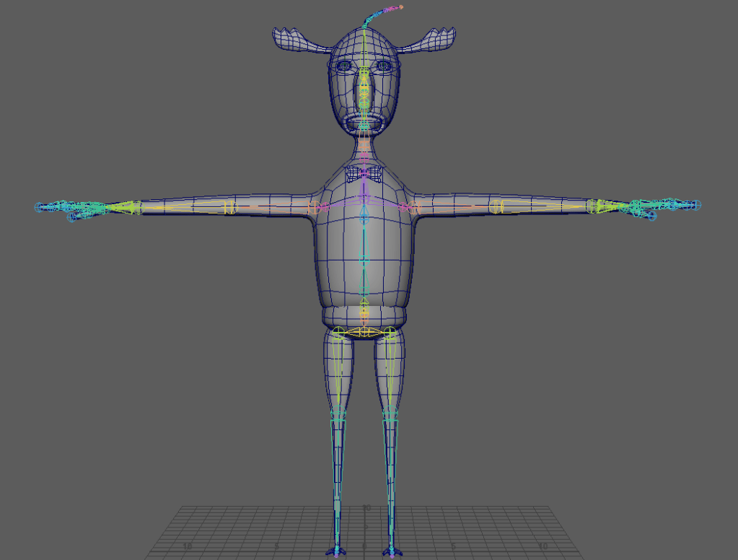Click the character's open mouth

pos(364,123)
